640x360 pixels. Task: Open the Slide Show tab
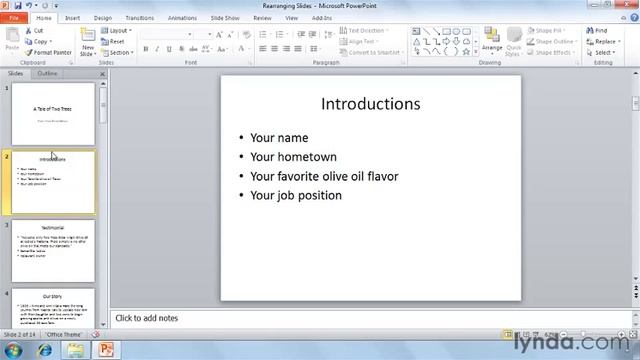[x=225, y=18]
